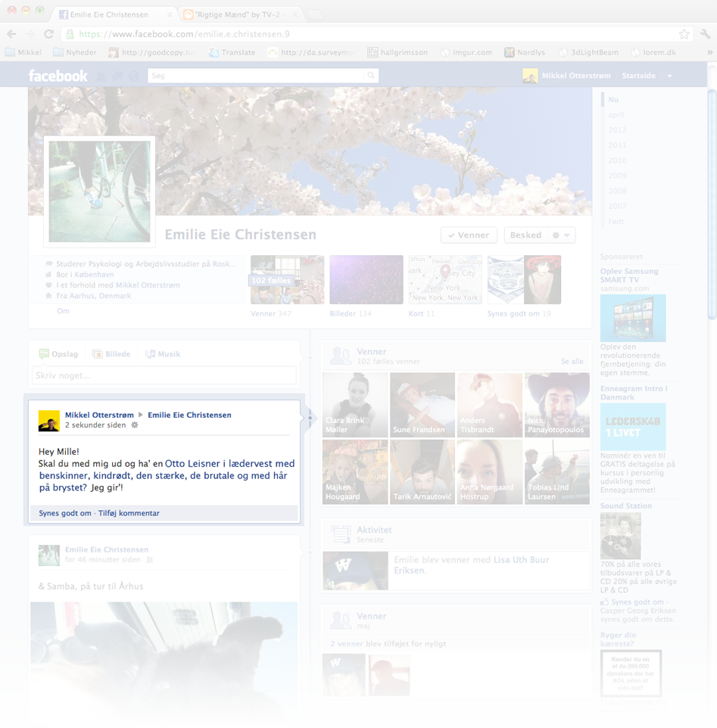Open Emilie's profile picture

click(x=99, y=191)
